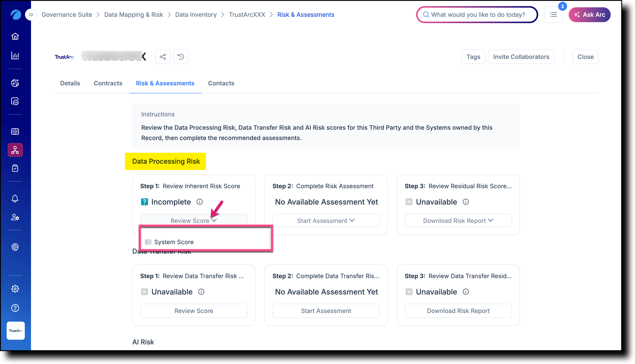Click Data Inventory breadcrumb
The width and height of the screenshot is (635, 364).
196,14
